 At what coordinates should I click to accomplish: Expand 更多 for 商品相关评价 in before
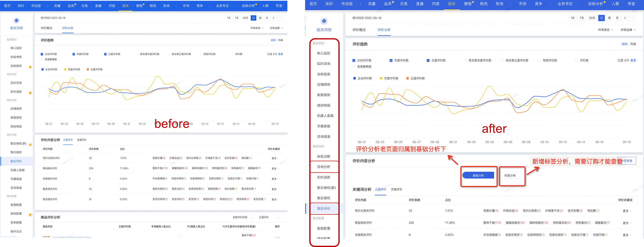click(276, 169)
